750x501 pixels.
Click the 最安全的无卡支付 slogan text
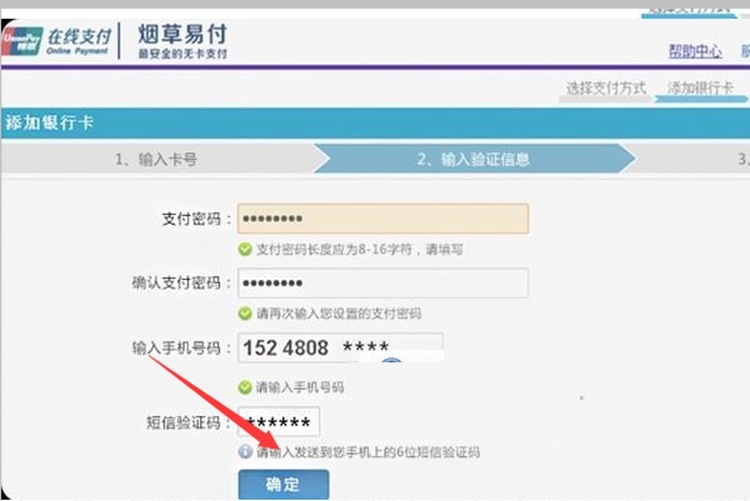pyautogui.click(x=183, y=54)
